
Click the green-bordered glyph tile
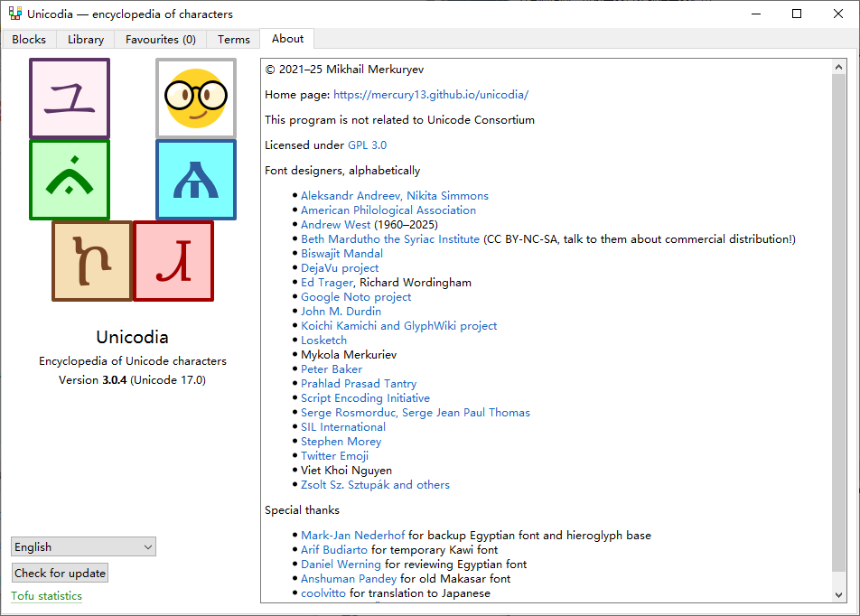[70, 179]
